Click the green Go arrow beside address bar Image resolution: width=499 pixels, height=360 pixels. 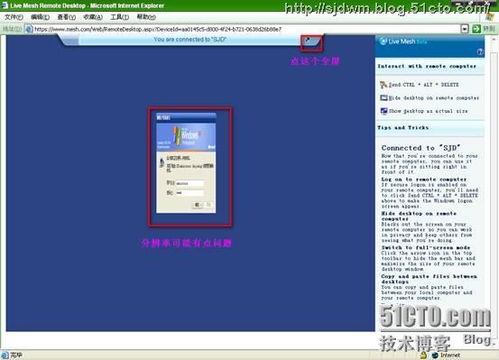point(476,29)
